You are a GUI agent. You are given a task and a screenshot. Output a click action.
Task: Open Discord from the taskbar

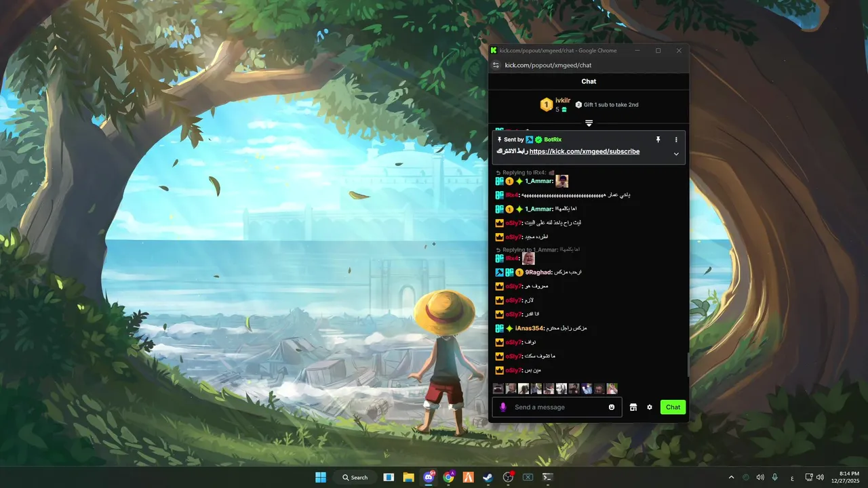click(429, 477)
